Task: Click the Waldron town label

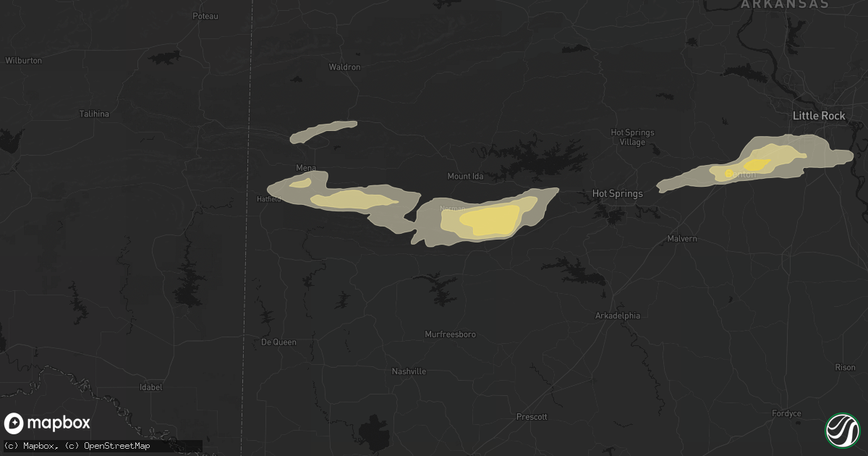Action: pyautogui.click(x=344, y=67)
